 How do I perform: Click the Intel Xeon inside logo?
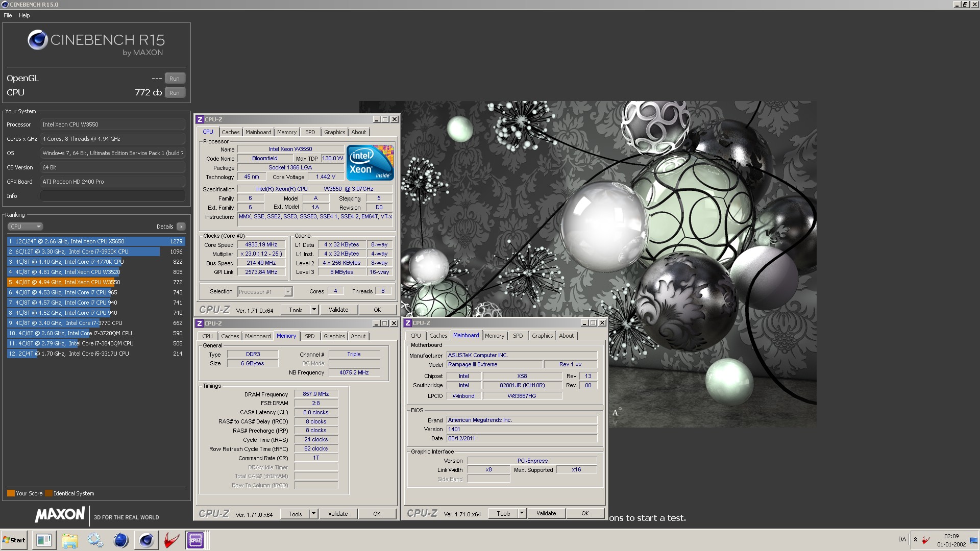370,163
